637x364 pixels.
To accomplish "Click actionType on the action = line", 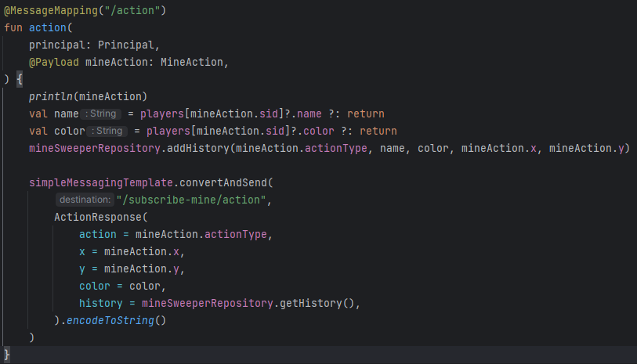I will (x=236, y=235).
